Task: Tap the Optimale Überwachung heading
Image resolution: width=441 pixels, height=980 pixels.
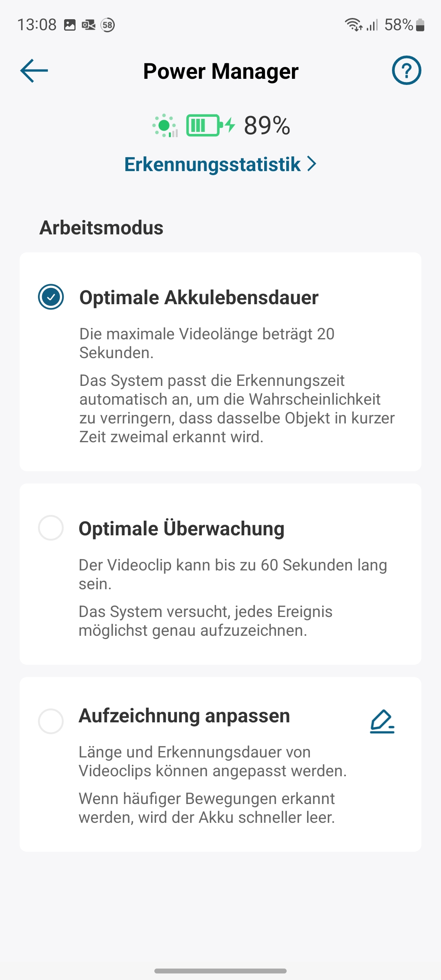Action: coord(181,528)
